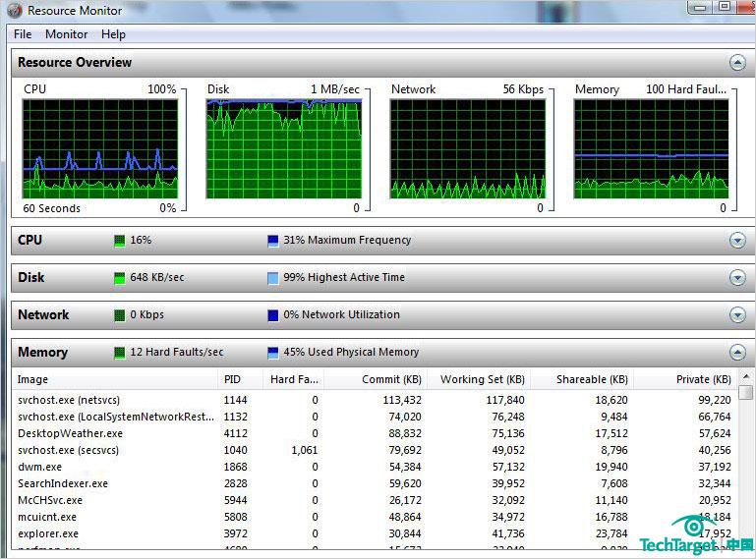Click the CPU graph in overview
Screen dimensions: 756x559
coord(99,147)
